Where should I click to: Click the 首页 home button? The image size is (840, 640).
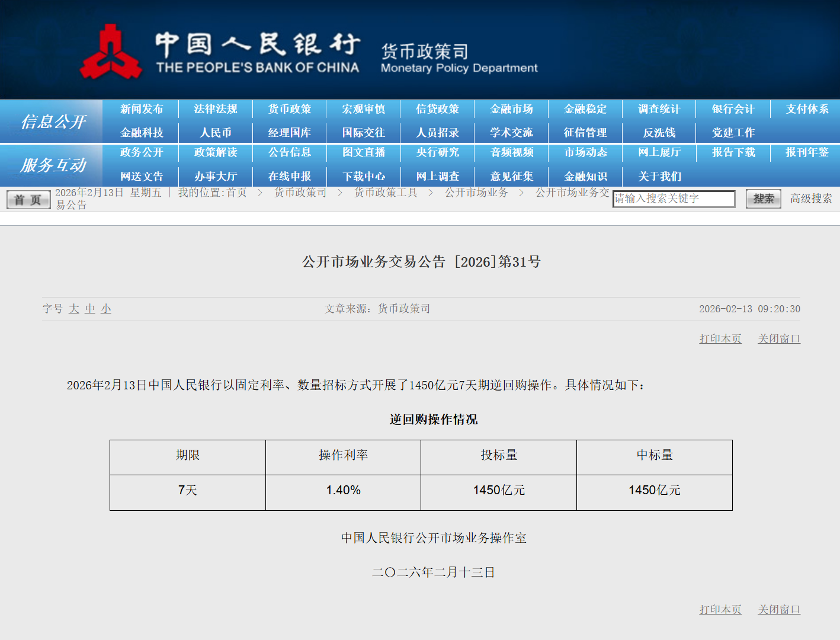coord(28,200)
